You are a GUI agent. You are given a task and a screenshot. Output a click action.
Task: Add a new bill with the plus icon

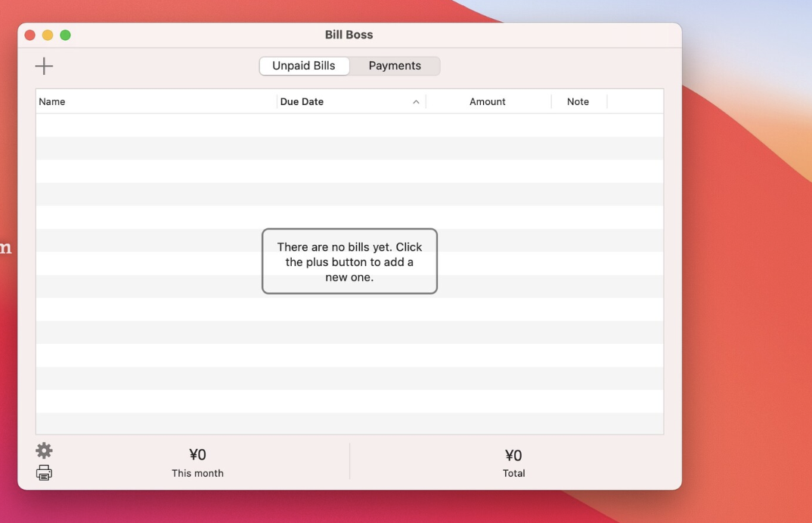click(x=44, y=66)
